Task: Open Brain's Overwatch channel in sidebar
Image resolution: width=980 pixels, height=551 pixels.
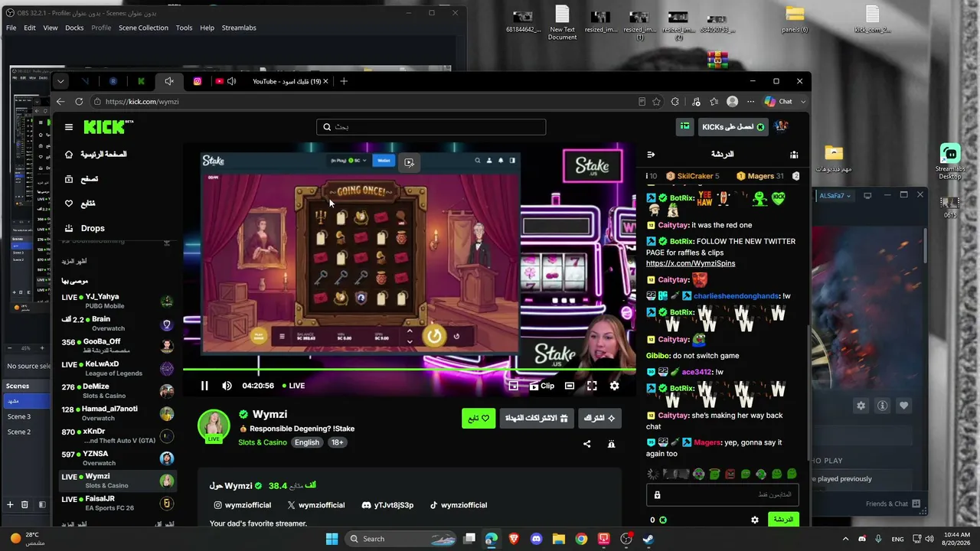Action: [117, 324]
